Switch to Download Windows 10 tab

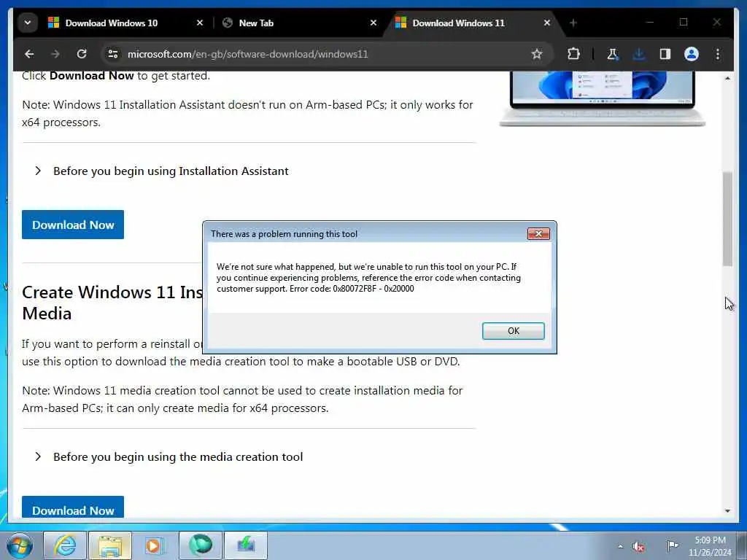111,23
